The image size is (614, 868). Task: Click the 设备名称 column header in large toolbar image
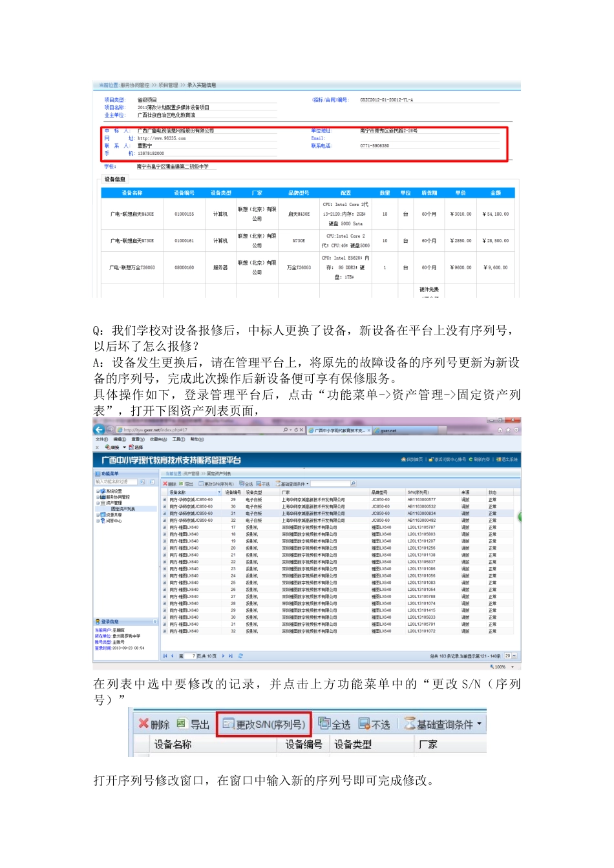coord(173,745)
